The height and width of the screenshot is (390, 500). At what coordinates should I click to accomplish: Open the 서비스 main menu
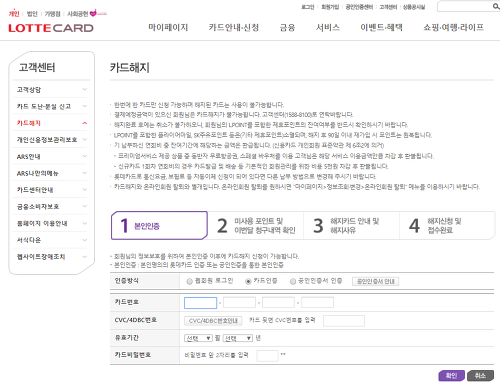[x=328, y=27]
